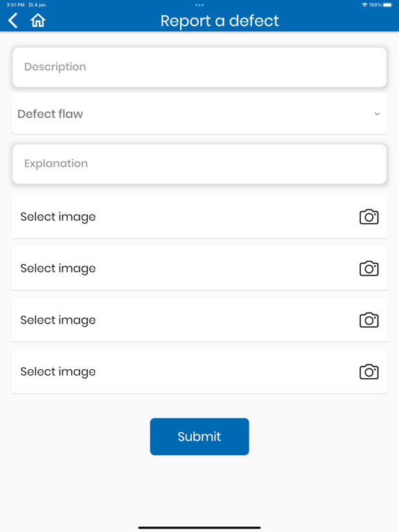Tap the Report a defect title
The image size is (399, 532).
(220, 21)
